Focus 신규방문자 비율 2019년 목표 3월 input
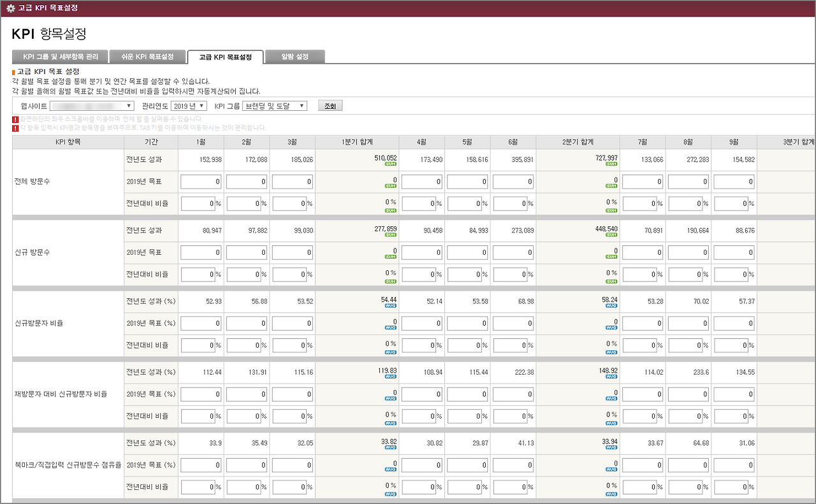 293,324
